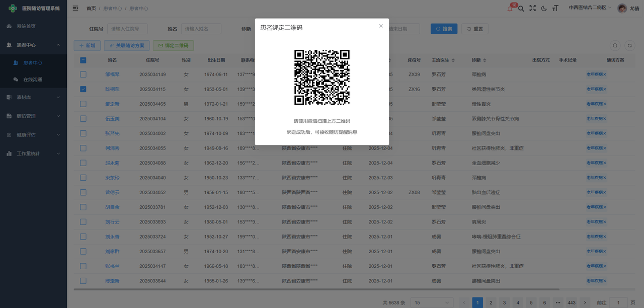The height and width of the screenshot is (308, 644).
Task: Remove 老年疾病 tag in 2025034055 row
Action: [x=605, y=148]
